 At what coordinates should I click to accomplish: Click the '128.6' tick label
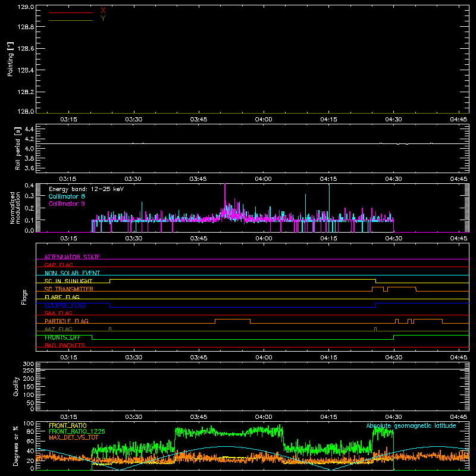26,49
